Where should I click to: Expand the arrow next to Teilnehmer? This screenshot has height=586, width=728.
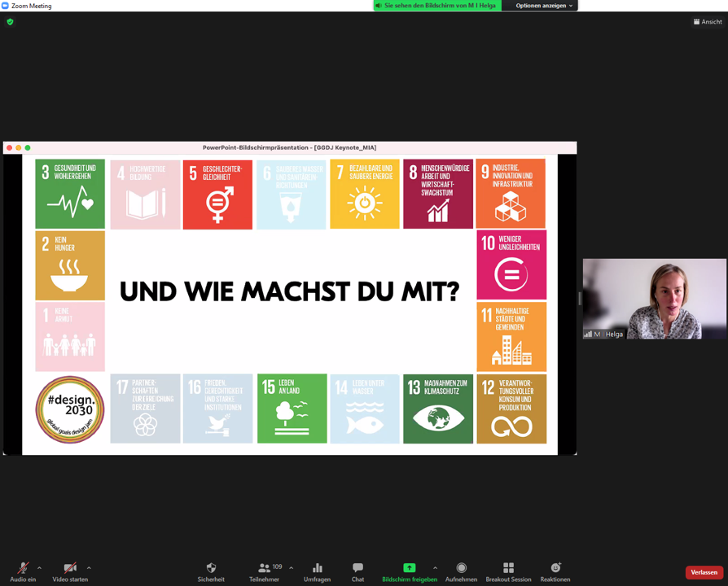pos(291,568)
